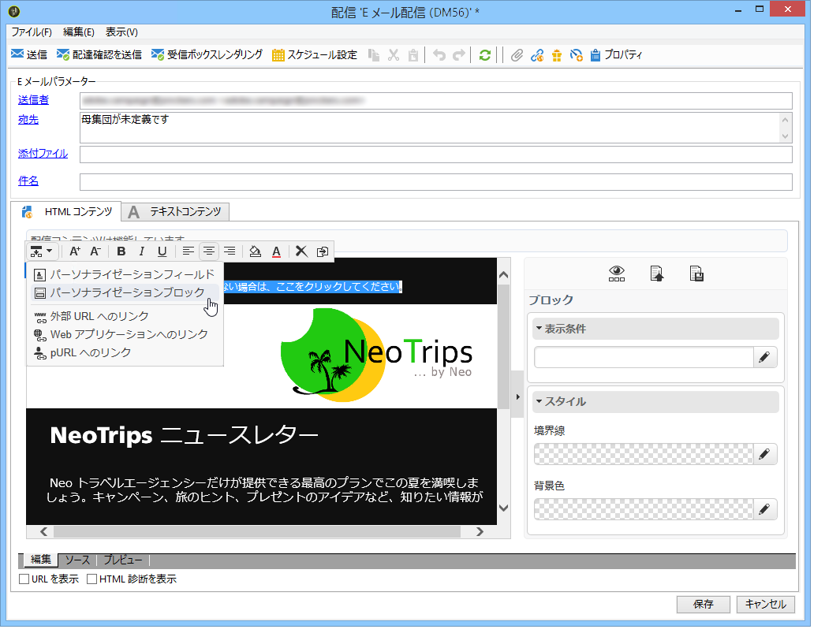Image resolution: width=840 pixels, height=644 pixels.
Task: Click Send proof (配達確認を送信)
Action: click(99, 54)
